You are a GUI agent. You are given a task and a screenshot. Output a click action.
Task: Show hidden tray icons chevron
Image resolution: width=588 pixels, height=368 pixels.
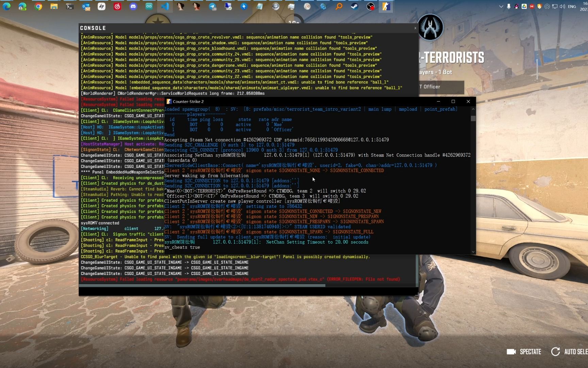click(501, 6)
